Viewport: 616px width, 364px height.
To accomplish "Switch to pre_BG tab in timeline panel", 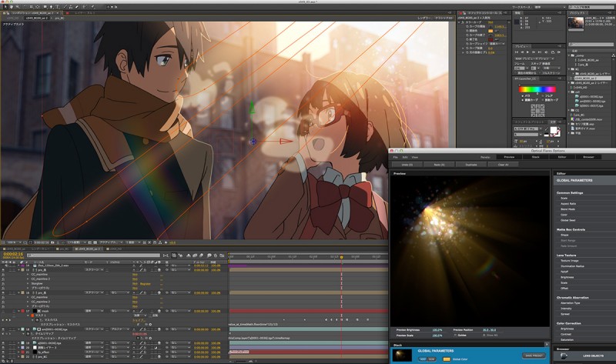I will click(x=62, y=249).
